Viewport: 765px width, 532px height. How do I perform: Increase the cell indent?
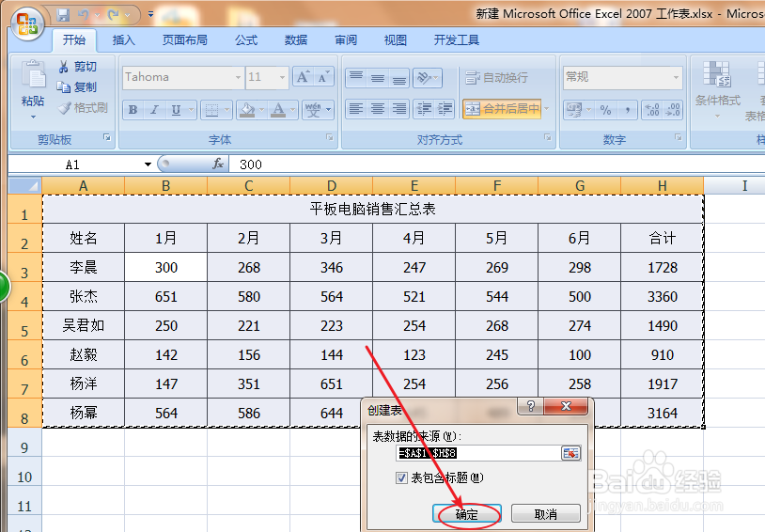[x=445, y=108]
